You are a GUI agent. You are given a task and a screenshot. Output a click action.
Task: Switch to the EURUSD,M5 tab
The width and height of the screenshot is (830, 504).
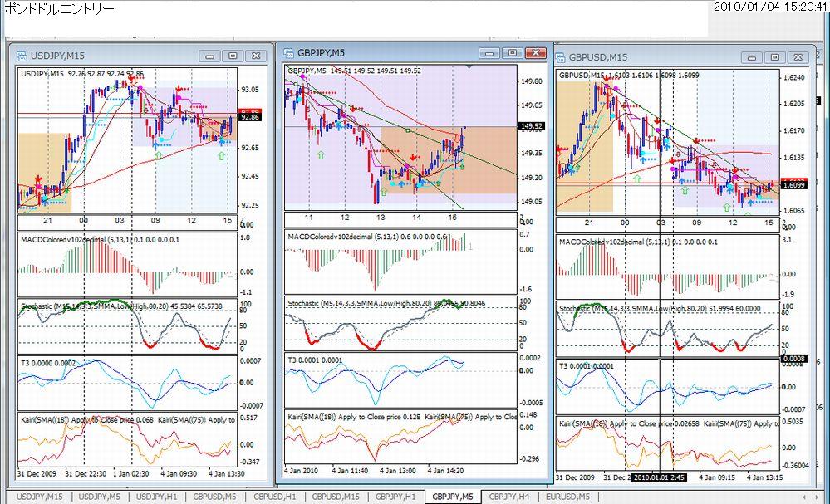click(567, 497)
